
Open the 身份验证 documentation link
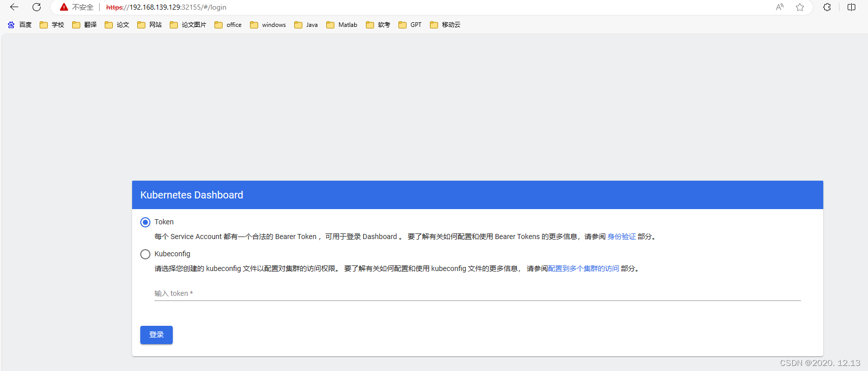(622, 237)
